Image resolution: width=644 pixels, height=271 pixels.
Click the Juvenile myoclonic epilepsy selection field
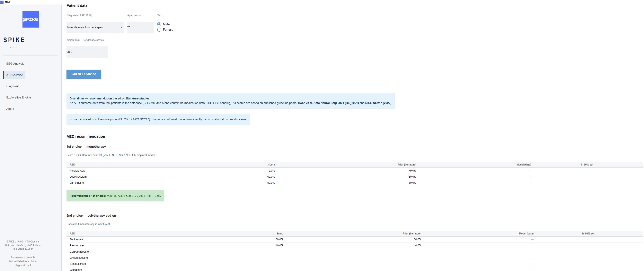[95, 27]
